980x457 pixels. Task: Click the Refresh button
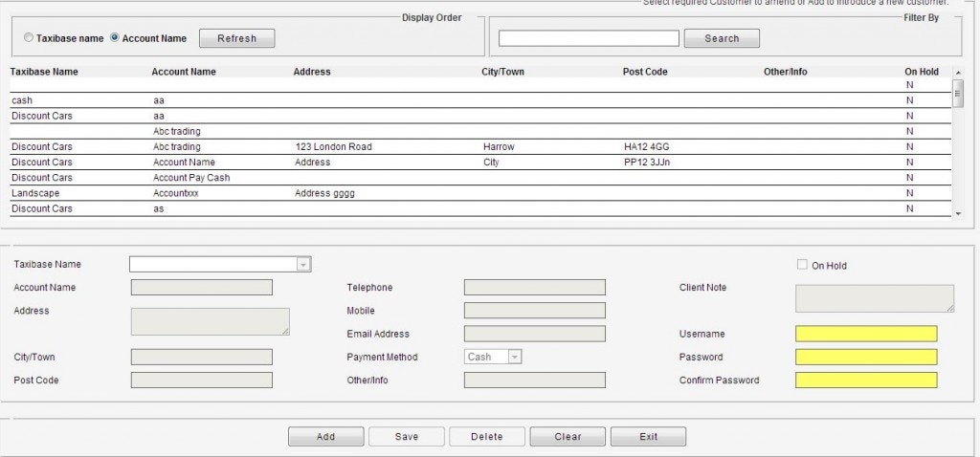click(x=237, y=38)
